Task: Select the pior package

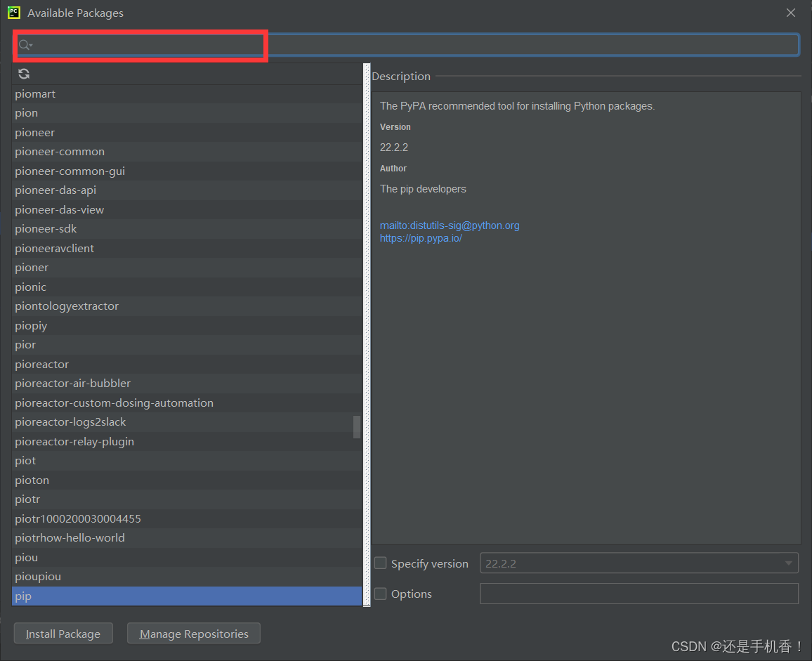Action: click(x=187, y=345)
